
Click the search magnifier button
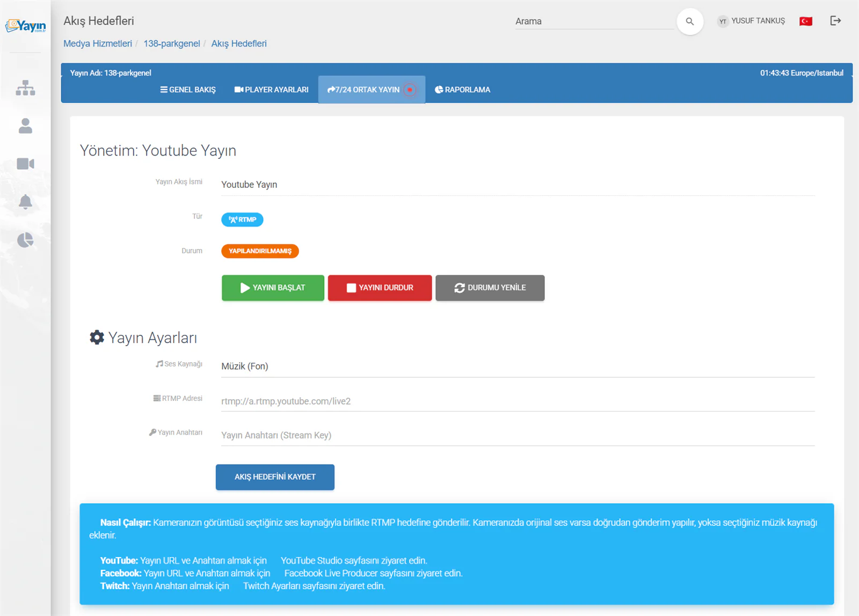pyautogui.click(x=690, y=21)
